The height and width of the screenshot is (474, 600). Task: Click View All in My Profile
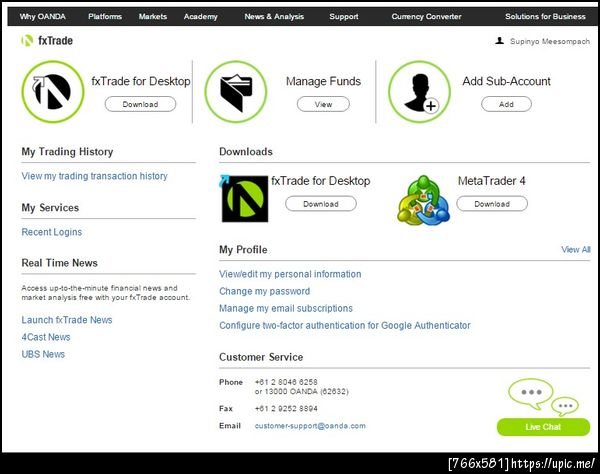[576, 249]
